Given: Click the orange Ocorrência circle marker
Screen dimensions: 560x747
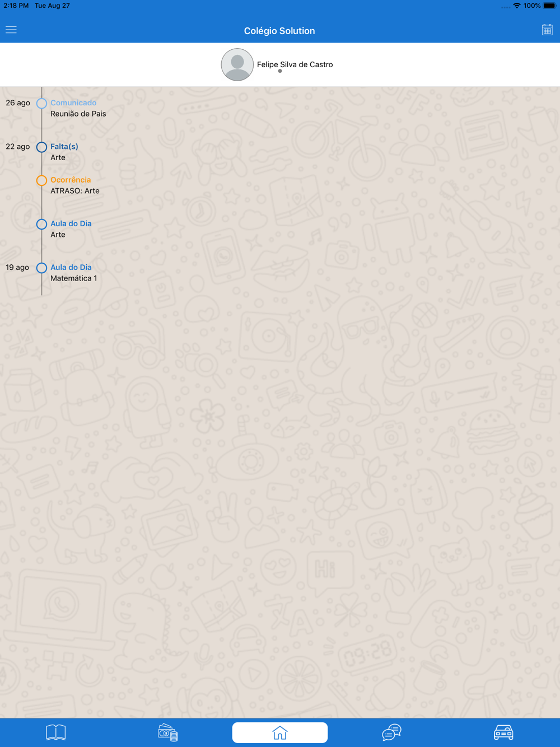Looking at the screenshot, I should point(41,180).
